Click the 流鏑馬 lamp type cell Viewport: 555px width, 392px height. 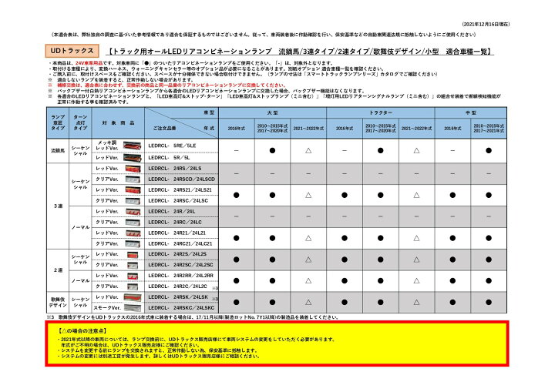tap(58, 151)
